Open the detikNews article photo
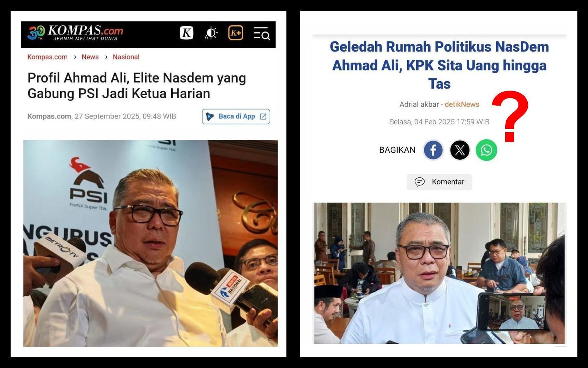The width and height of the screenshot is (588, 368). (x=439, y=273)
